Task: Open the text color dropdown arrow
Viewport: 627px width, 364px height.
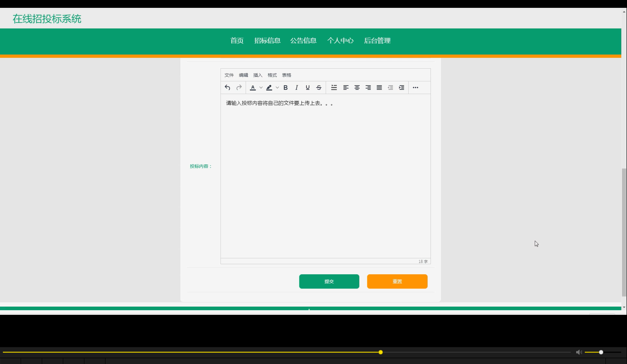Action: pos(261,88)
